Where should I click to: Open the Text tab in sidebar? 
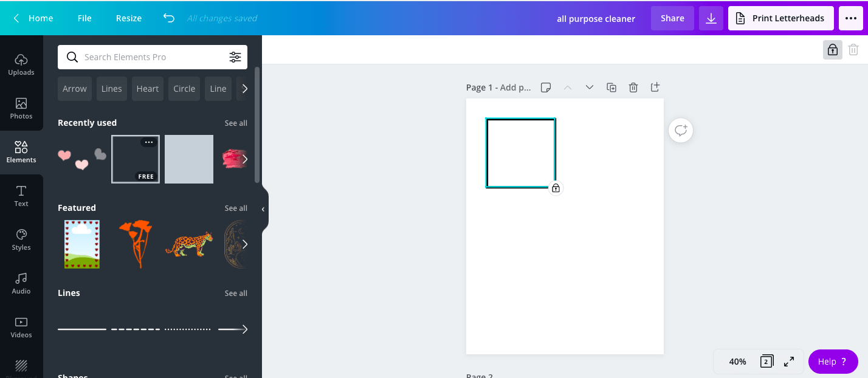[21, 196]
